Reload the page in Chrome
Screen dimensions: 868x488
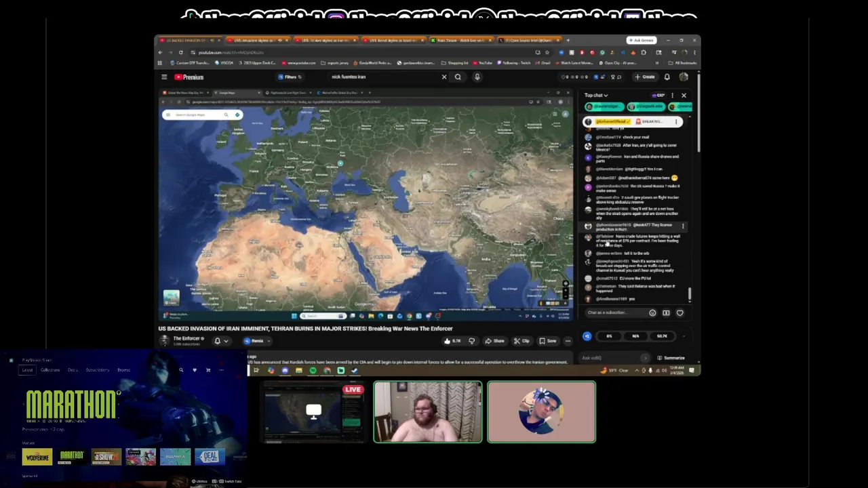tap(180, 52)
